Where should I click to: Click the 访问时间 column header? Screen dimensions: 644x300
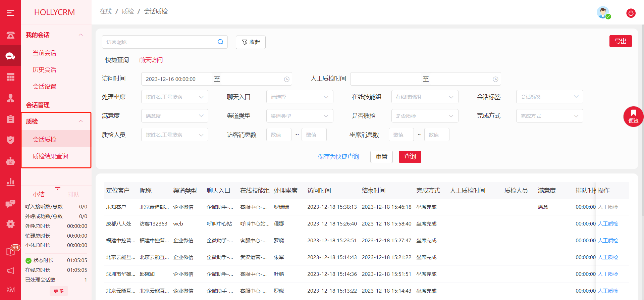pyautogui.click(x=319, y=191)
